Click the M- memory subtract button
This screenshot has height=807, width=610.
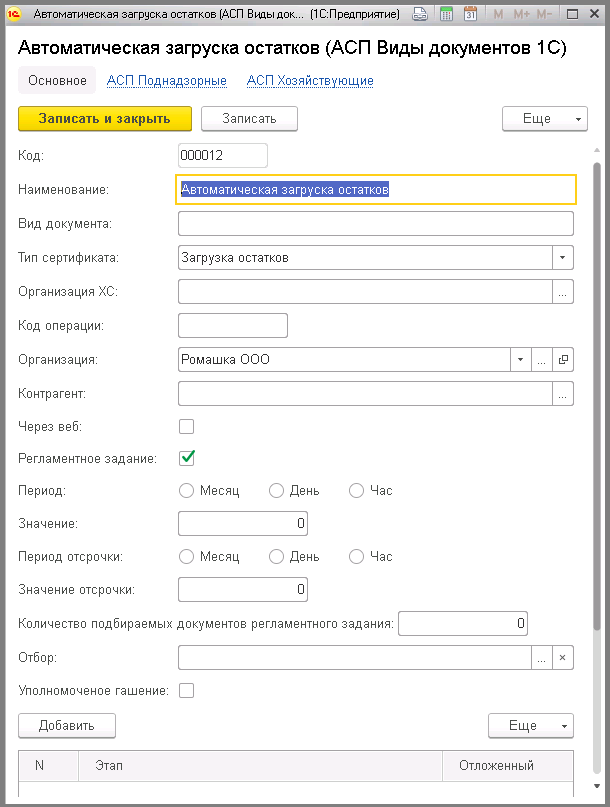tap(544, 14)
